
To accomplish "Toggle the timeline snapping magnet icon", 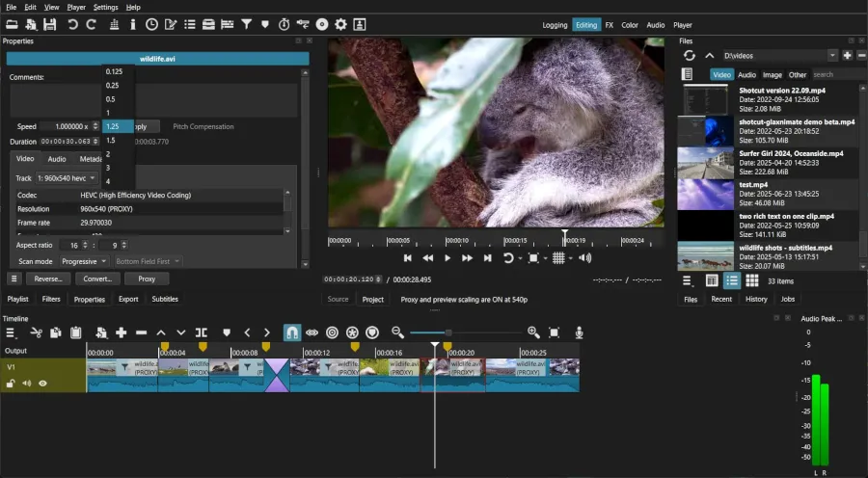I will click(x=291, y=332).
